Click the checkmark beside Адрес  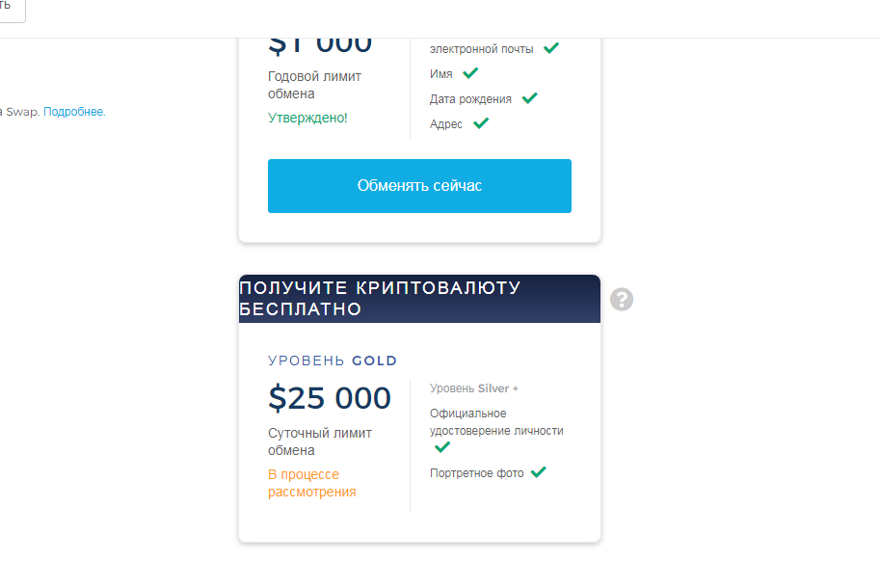pos(481,123)
